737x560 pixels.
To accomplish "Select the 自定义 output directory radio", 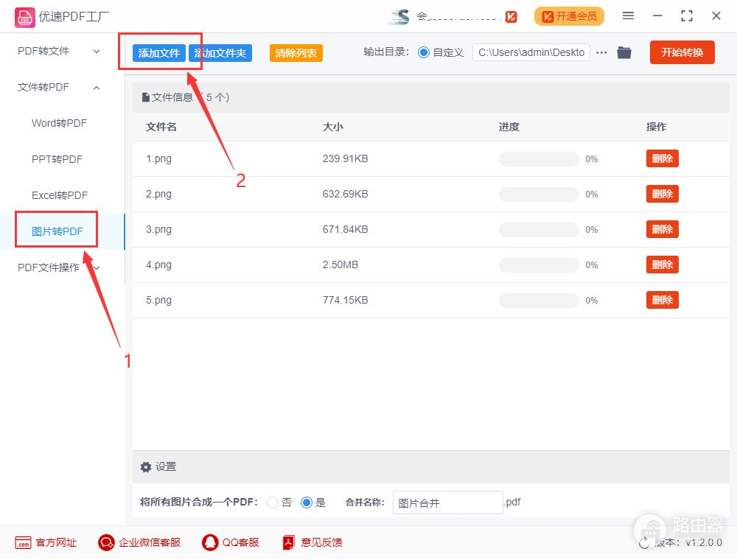I will coord(423,52).
